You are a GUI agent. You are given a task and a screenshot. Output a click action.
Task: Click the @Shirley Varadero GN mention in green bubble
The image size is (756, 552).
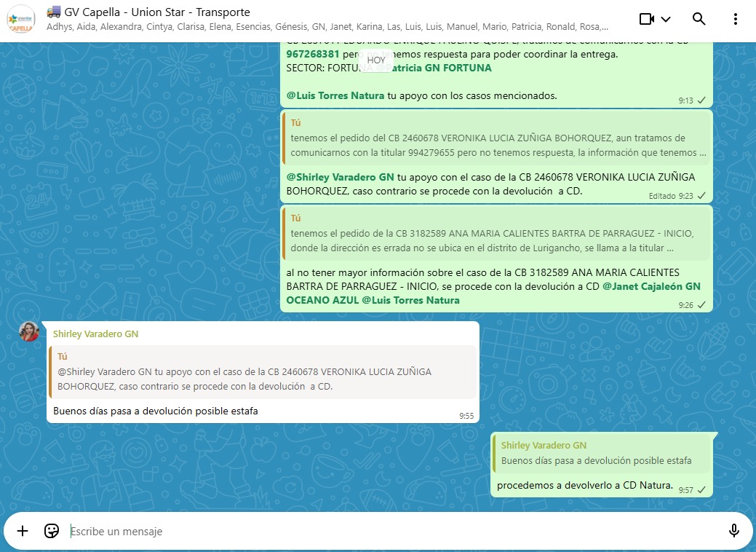click(340, 177)
